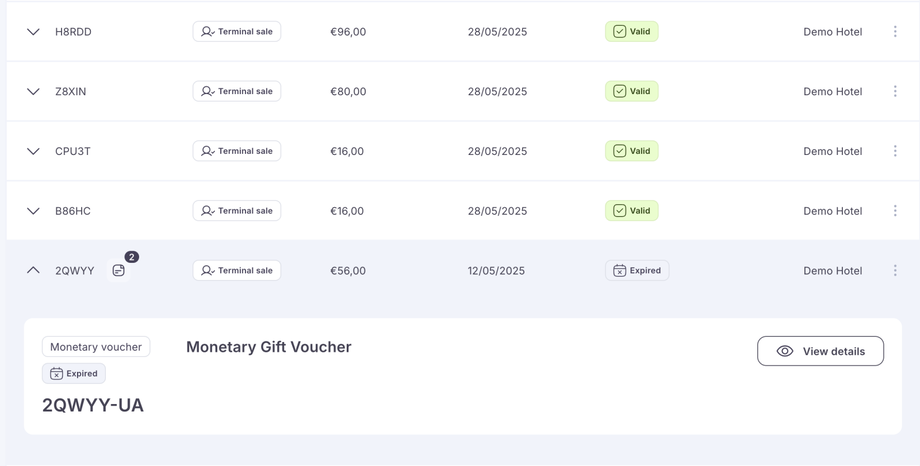
Task: Expand the Z8XIN voucher row
Action: pos(33,91)
